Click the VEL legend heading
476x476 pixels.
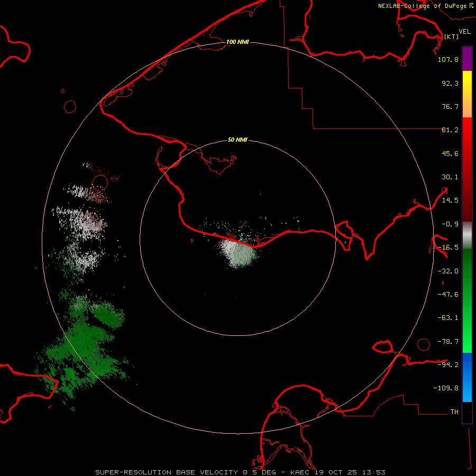click(464, 32)
